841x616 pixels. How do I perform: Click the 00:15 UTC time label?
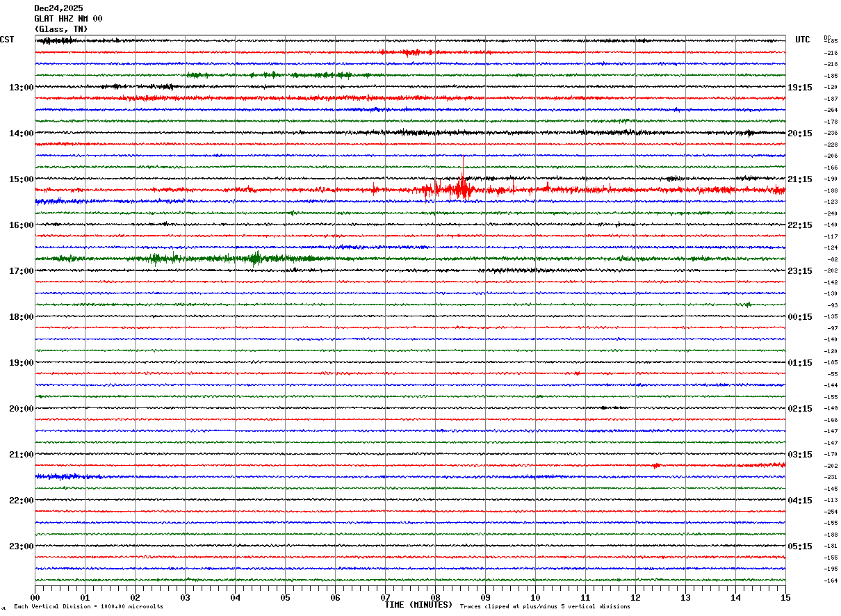click(x=800, y=317)
